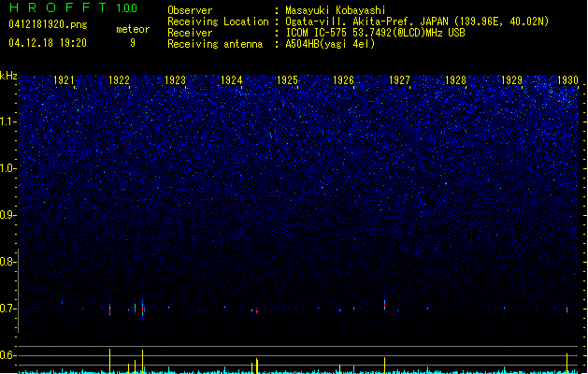This screenshot has height=374, width=588.
Task: Click the 0.8 kHz axis label
Action: [7, 262]
